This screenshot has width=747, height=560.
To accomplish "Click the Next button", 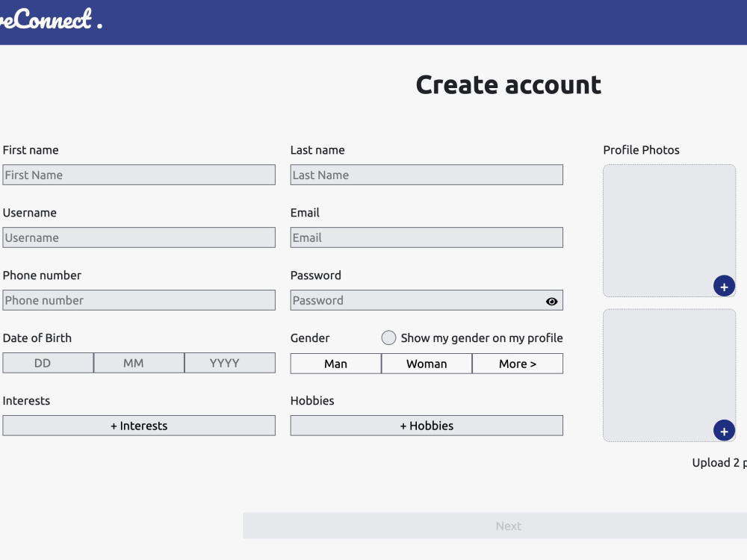I will pyautogui.click(x=495, y=526).
